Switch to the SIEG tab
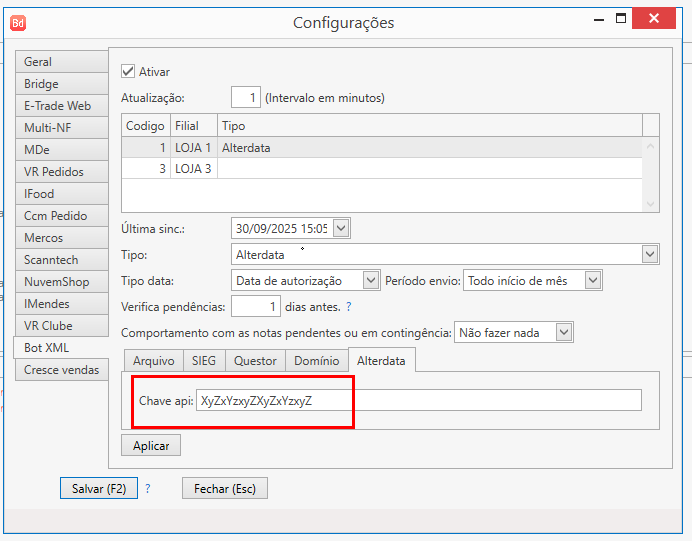This screenshot has height=541, width=692. pos(204,360)
